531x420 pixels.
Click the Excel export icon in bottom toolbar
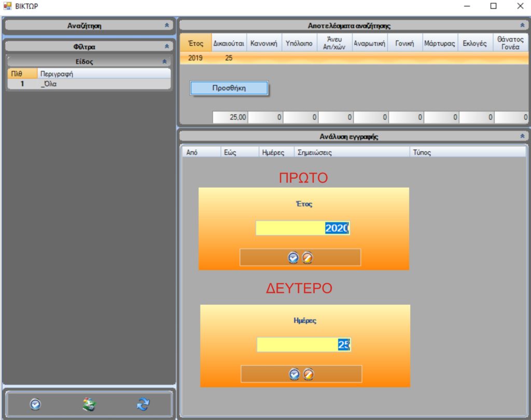point(89,404)
